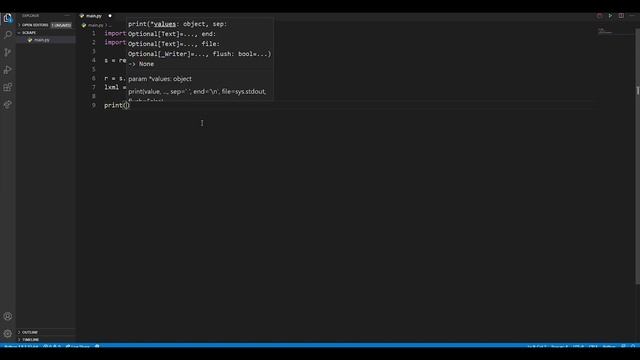Click the first import keyword, line 1

tap(115, 33)
